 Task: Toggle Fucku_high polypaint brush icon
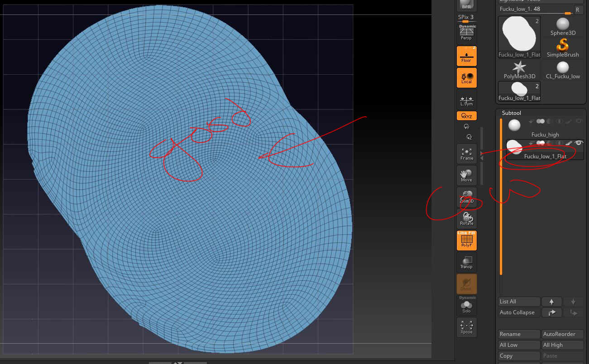[x=570, y=121]
